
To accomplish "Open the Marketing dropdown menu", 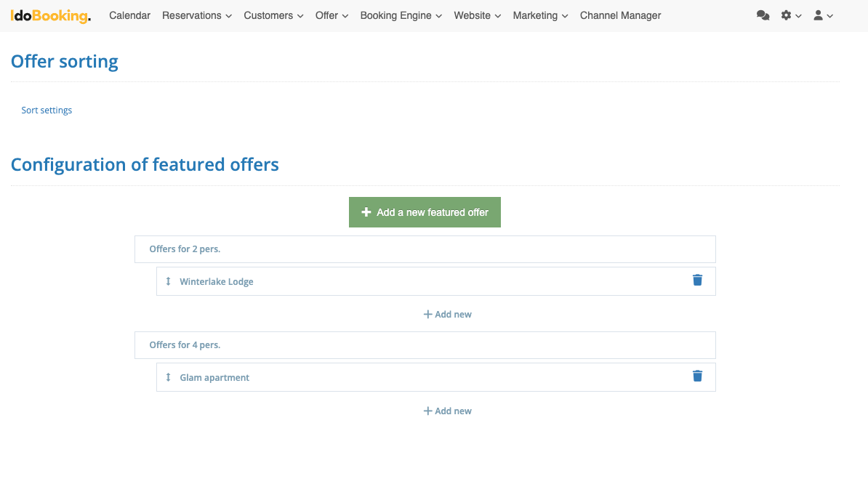I will point(540,15).
